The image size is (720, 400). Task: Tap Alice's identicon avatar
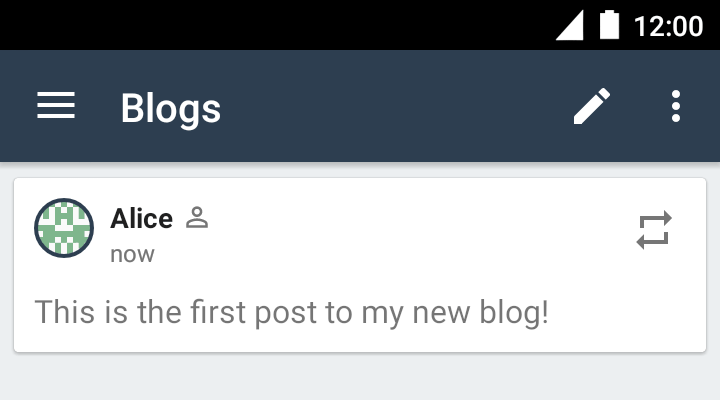[64, 228]
